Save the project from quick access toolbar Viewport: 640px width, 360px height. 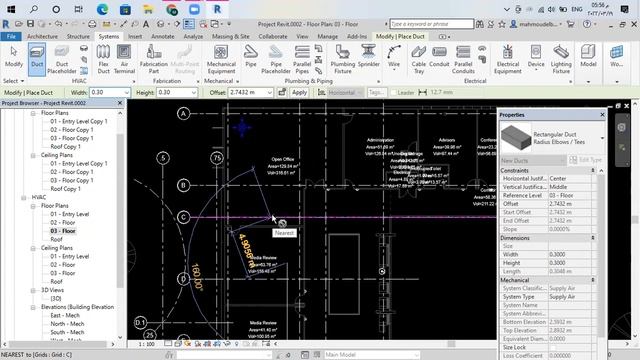[x=30, y=24]
